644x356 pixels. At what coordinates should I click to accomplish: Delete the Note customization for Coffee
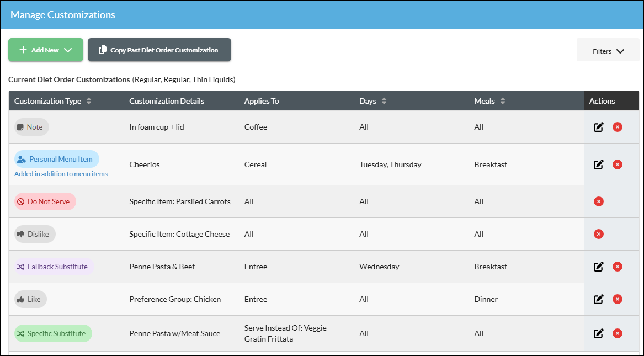click(x=618, y=127)
